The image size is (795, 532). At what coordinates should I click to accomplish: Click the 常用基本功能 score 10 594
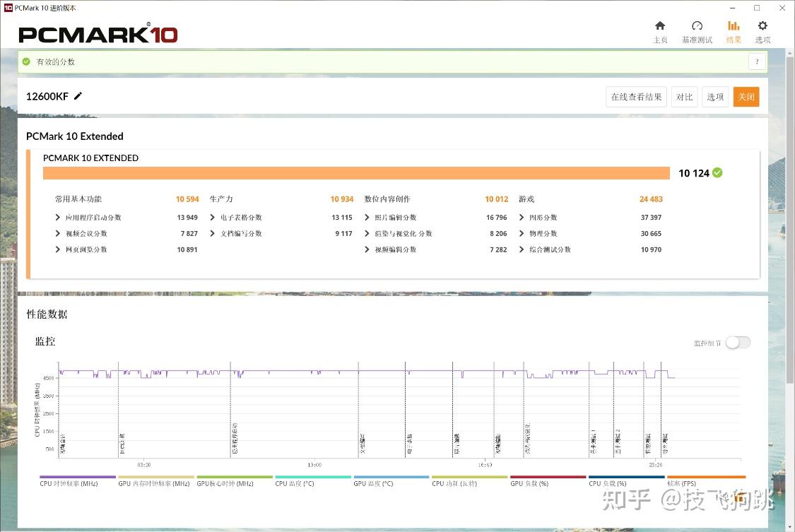(187, 199)
